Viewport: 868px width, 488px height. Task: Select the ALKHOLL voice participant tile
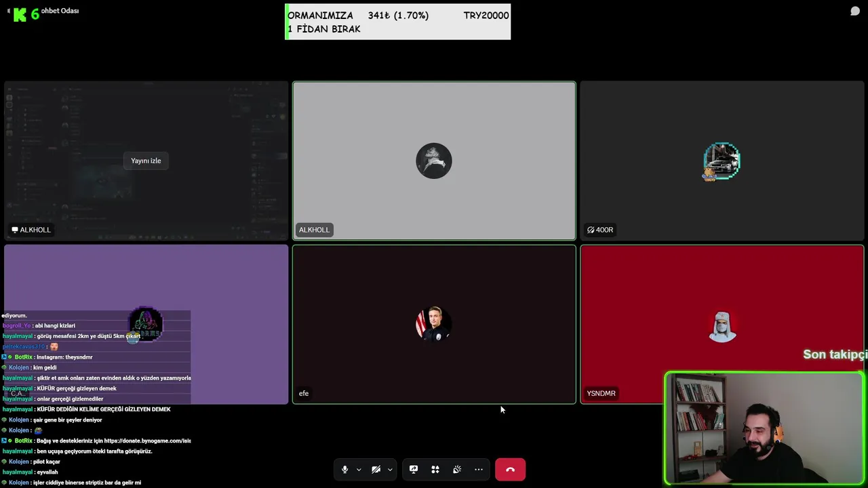point(434,161)
